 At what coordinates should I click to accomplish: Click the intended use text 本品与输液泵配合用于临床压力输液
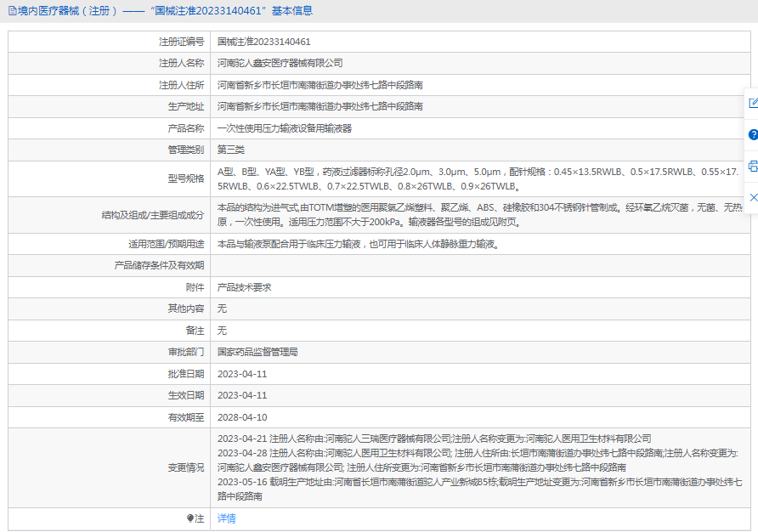[359, 244]
